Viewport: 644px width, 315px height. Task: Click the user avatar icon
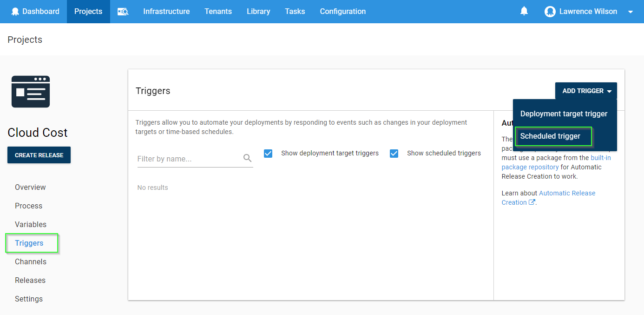tap(550, 12)
